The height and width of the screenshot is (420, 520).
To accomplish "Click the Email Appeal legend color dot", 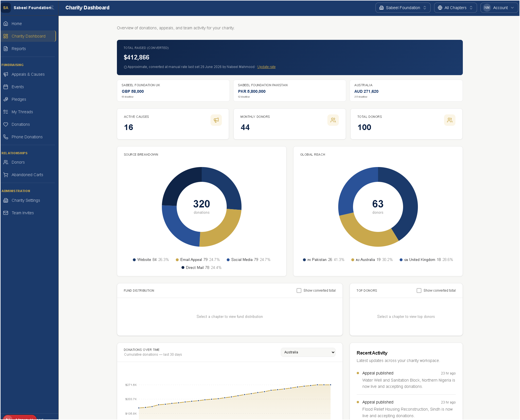I will point(177,260).
